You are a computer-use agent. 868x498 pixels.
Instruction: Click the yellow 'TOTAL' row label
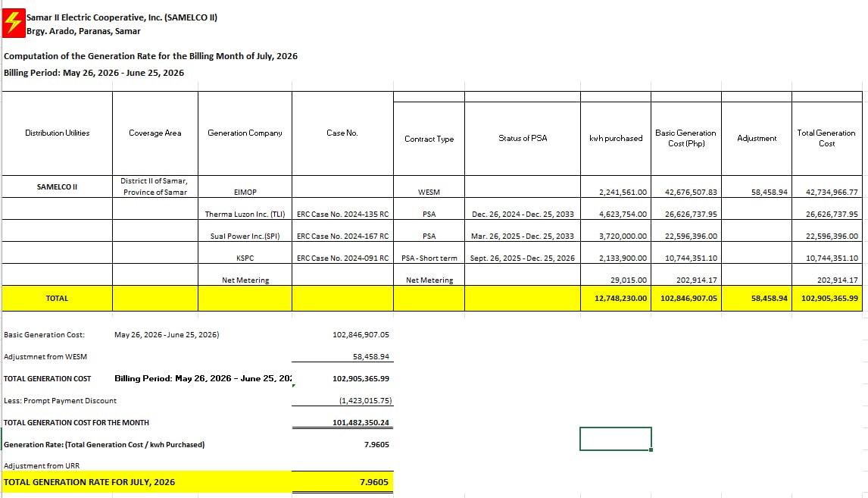click(57, 298)
